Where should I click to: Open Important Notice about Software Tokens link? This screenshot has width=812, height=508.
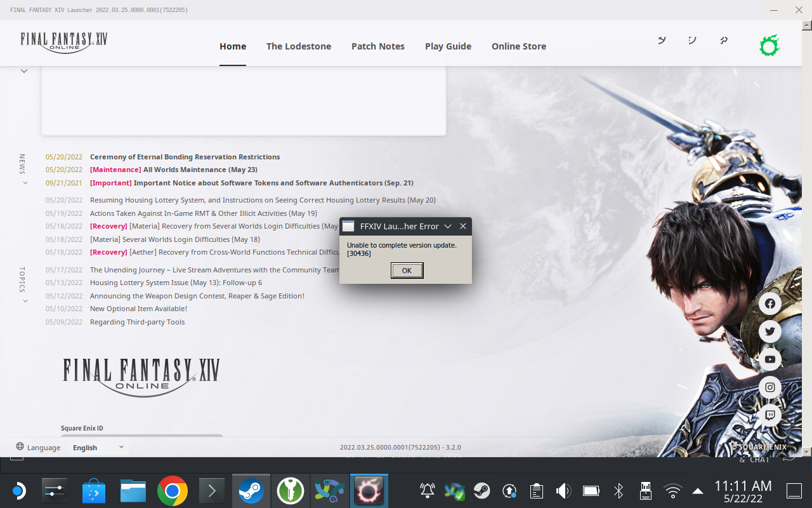click(x=252, y=183)
